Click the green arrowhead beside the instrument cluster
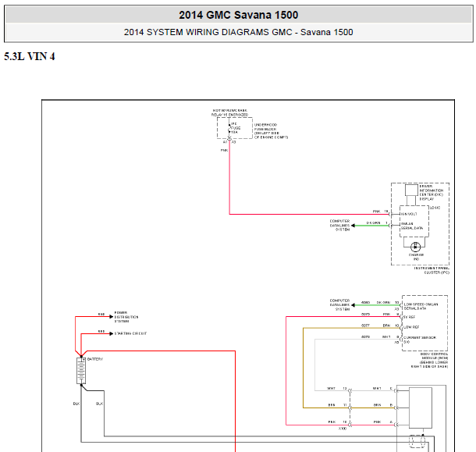 pyautogui.click(x=353, y=226)
